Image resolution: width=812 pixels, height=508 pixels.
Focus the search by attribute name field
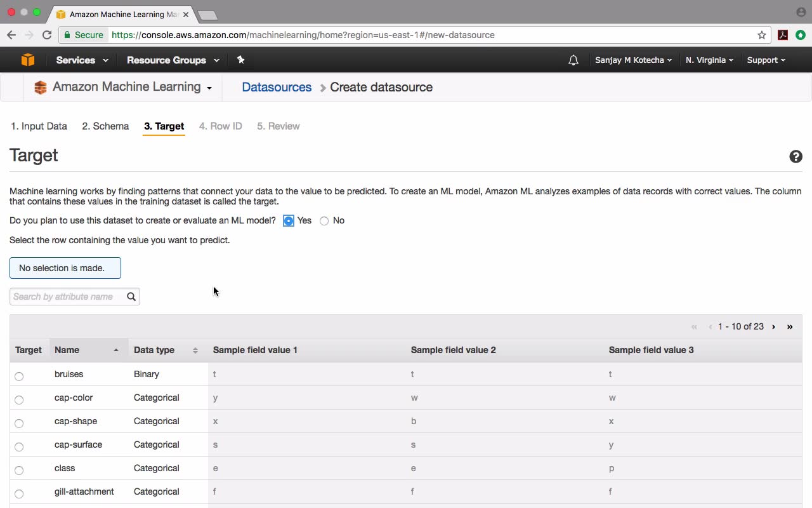(68, 297)
